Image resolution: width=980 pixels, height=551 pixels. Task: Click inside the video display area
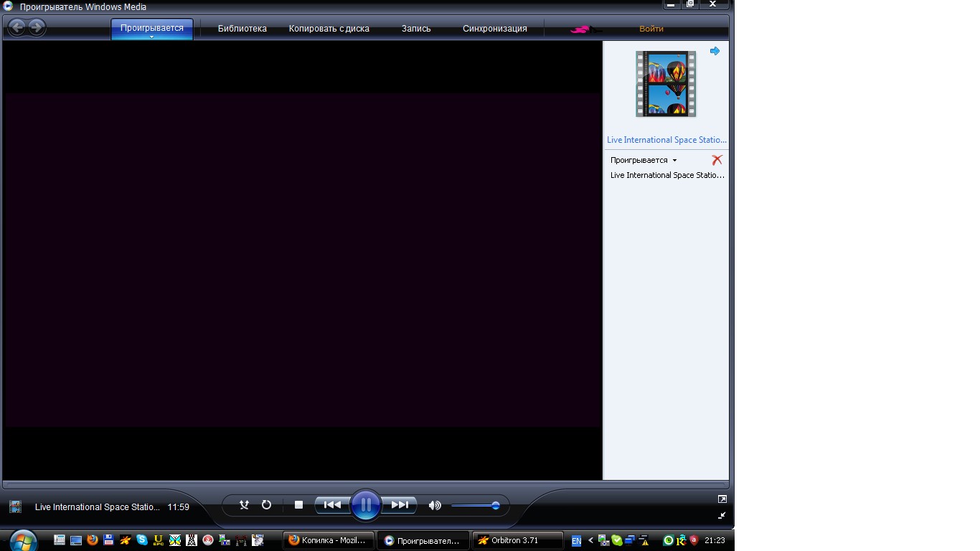(302, 260)
